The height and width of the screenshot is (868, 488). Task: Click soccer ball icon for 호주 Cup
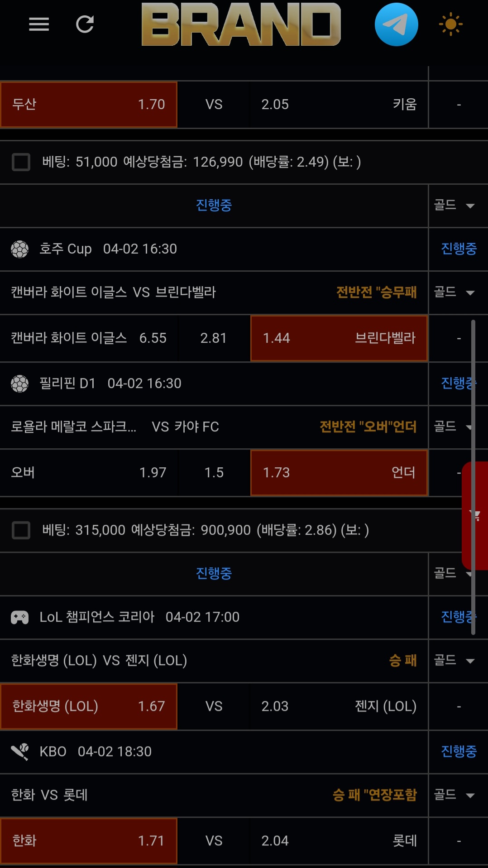pos(20,249)
